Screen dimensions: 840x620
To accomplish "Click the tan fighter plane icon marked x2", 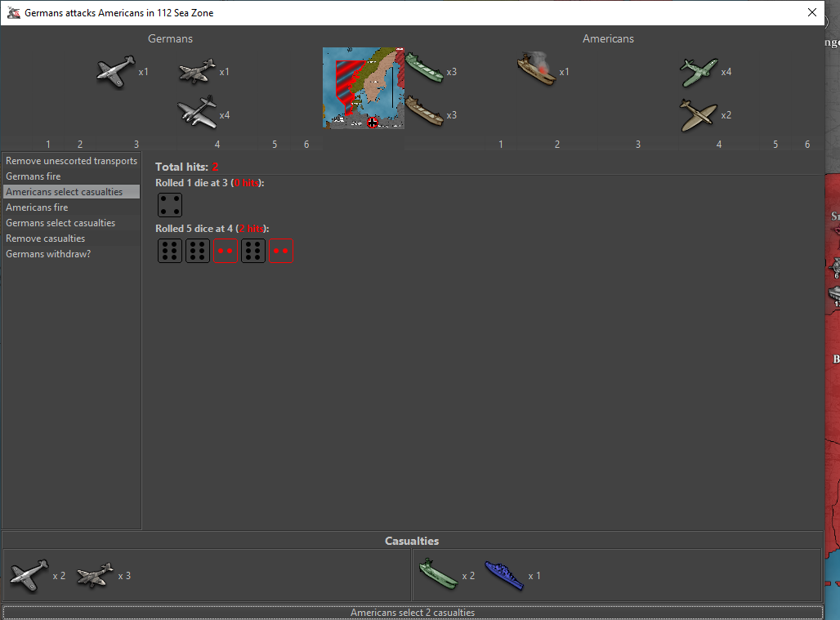I will pyautogui.click(x=699, y=114).
